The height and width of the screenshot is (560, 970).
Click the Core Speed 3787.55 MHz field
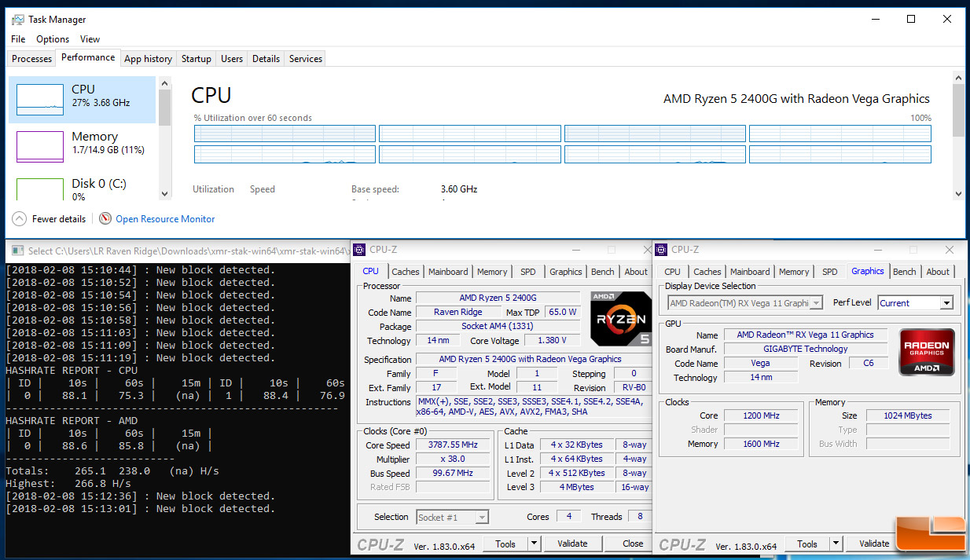(x=454, y=445)
